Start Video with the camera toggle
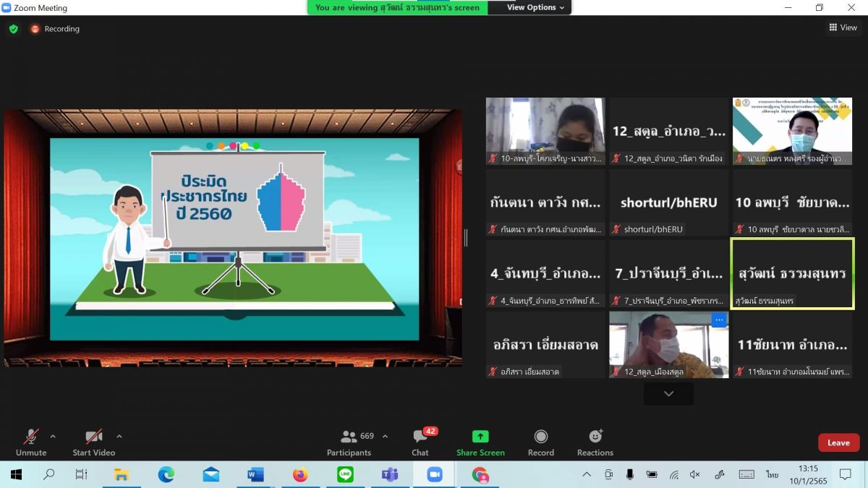868x488 pixels. [93, 442]
